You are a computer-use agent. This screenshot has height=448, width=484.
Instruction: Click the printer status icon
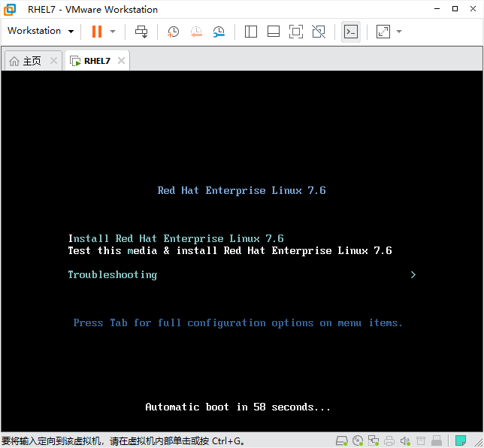[389, 440]
